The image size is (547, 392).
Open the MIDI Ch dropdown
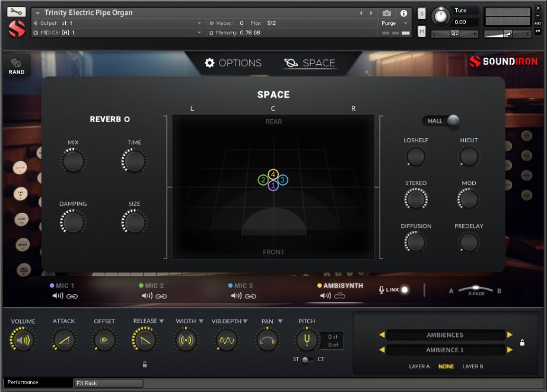[x=199, y=33]
